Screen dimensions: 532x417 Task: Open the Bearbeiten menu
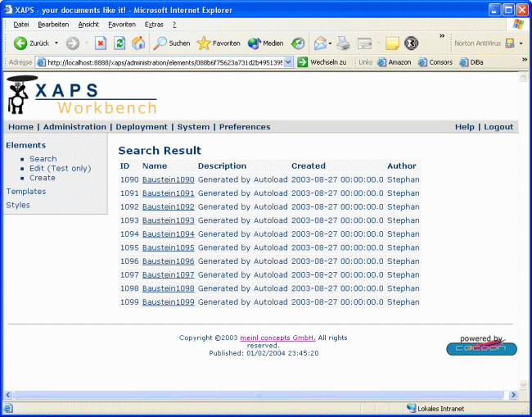pos(53,25)
